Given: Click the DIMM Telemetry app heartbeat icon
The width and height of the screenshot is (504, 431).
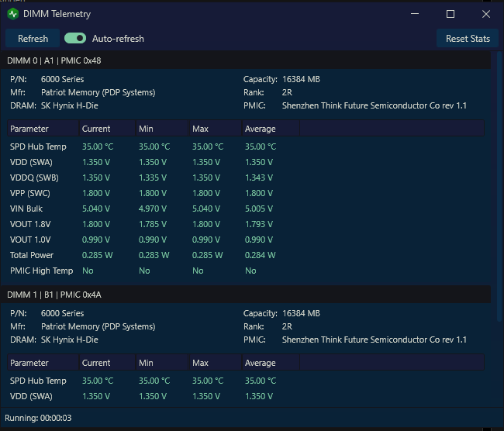Looking at the screenshot, I should (13, 14).
